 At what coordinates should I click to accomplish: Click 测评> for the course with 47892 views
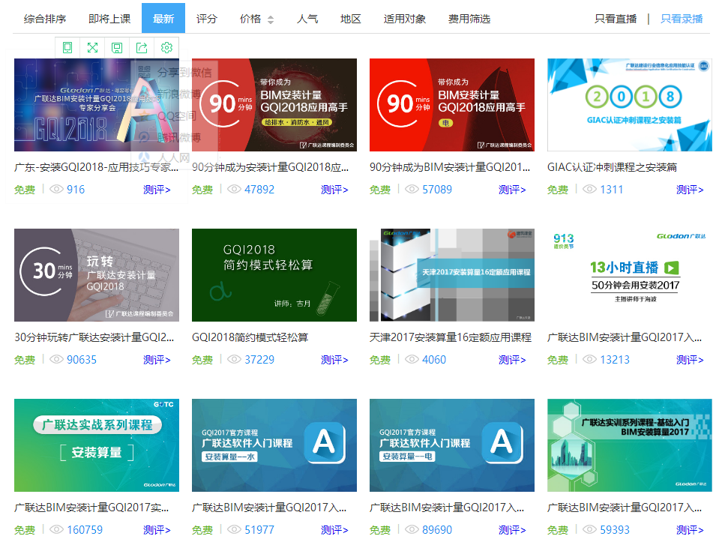[334, 190]
